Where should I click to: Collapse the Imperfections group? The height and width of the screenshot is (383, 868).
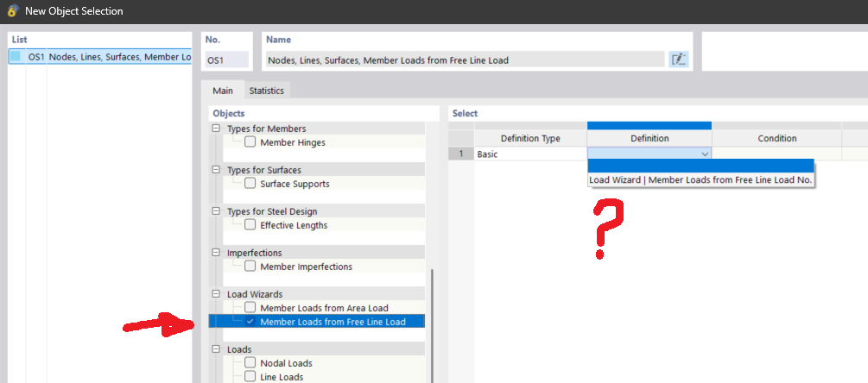point(217,253)
